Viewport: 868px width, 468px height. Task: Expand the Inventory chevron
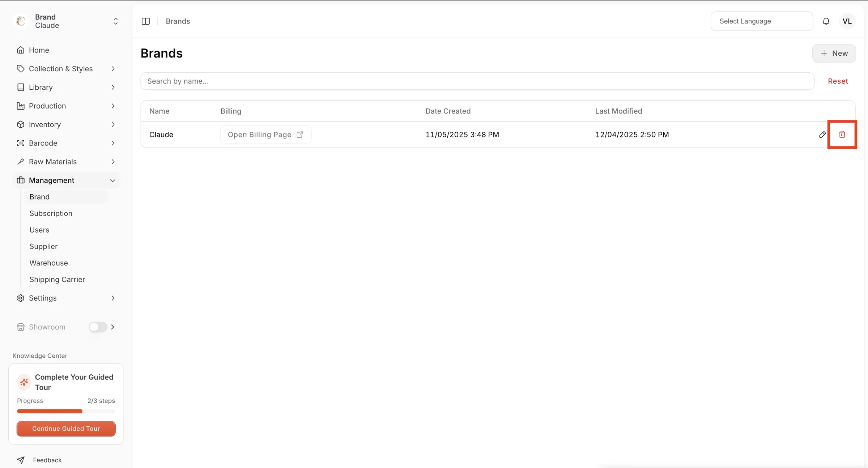click(x=113, y=124)
